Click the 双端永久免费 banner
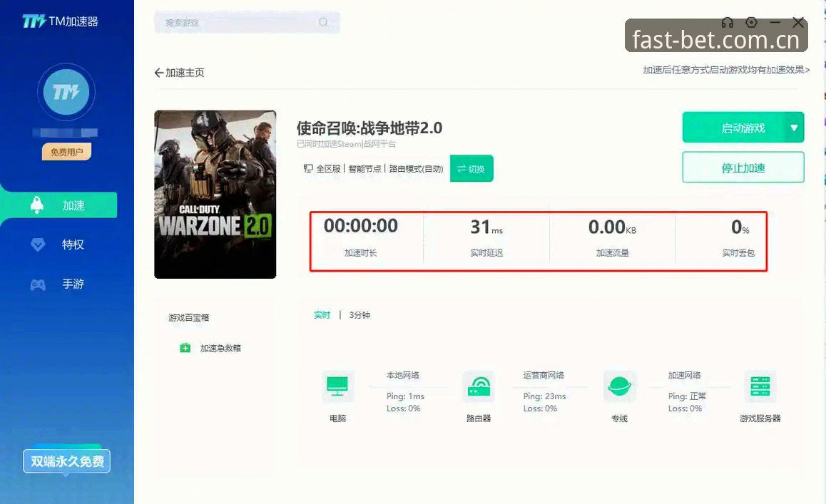Image resolution: width=826 pixels, height=504 pixels. tap(66, 461)
